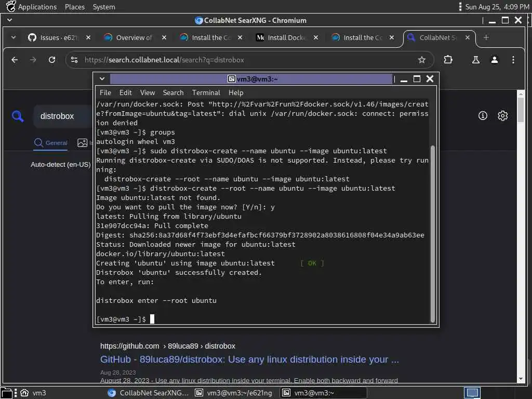Switch to vm3@vm3:~/e621ng taskbar window
The width and height of the screenshot is (532, 399).
pos(234,393)
